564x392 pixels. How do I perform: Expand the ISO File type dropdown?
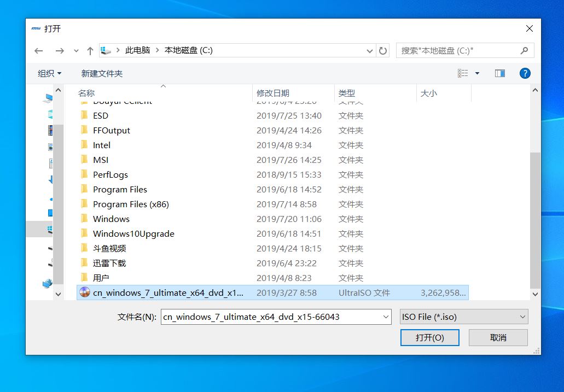(x=522, y=317)
